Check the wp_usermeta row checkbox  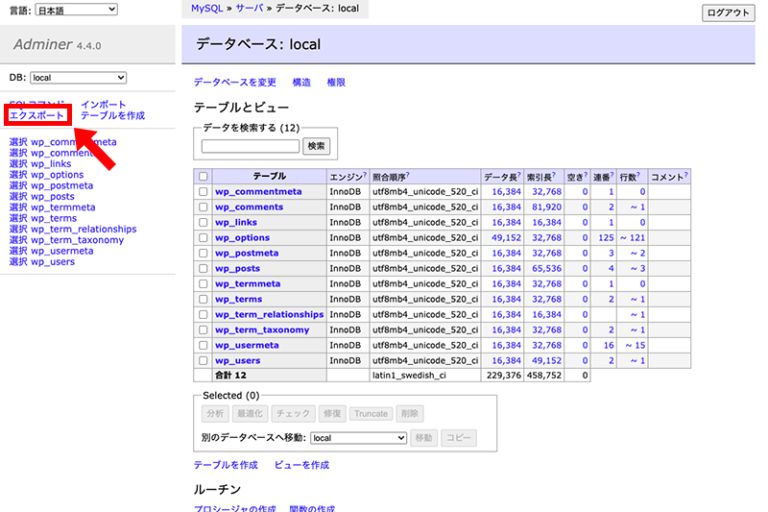point(203,345)
